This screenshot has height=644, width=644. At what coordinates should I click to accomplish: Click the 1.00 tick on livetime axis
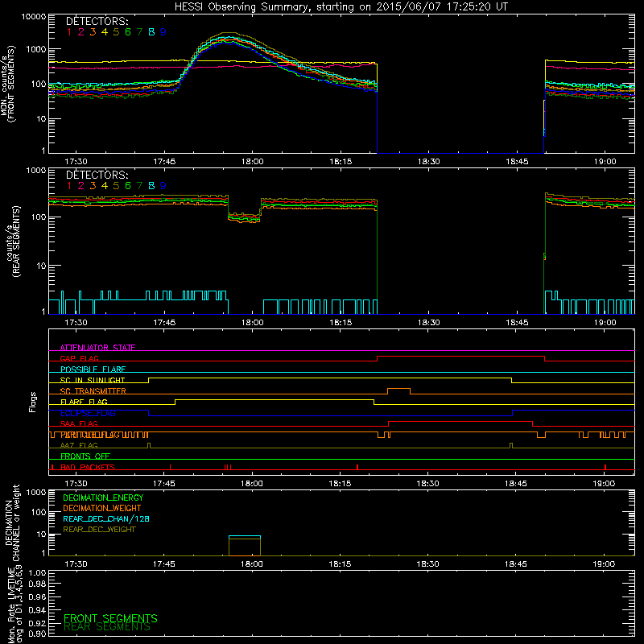(37, 572)
